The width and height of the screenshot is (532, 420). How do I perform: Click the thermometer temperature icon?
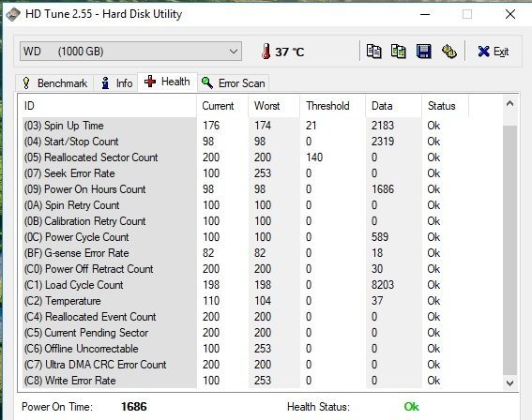pos(266,52)
